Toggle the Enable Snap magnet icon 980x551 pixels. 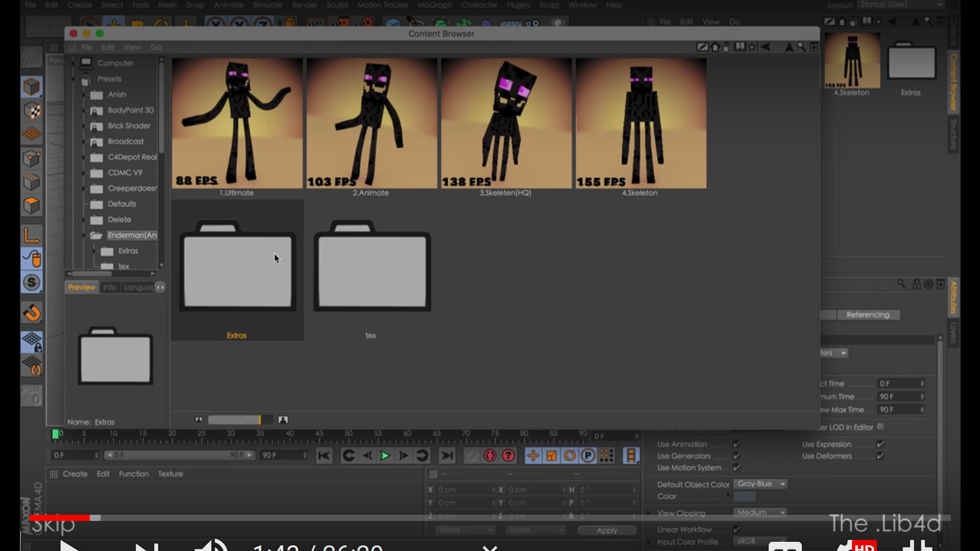tap(32, 313)
